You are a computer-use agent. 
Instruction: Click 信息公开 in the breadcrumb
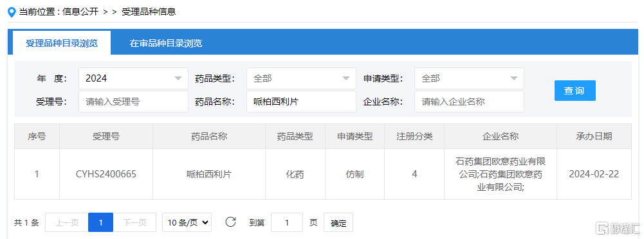80,12
